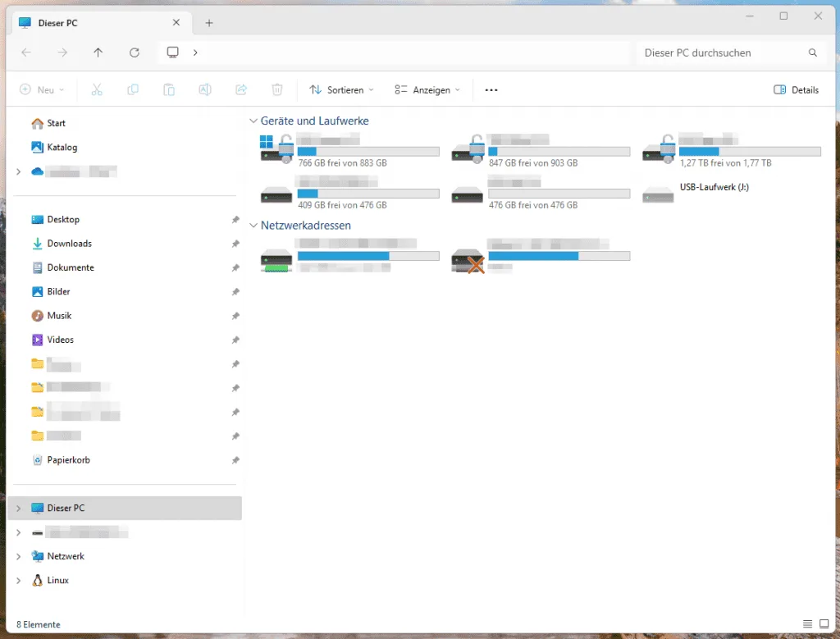The image size is (840, 639).
Task: Refresh the current folder view
Action: [134, 52]
